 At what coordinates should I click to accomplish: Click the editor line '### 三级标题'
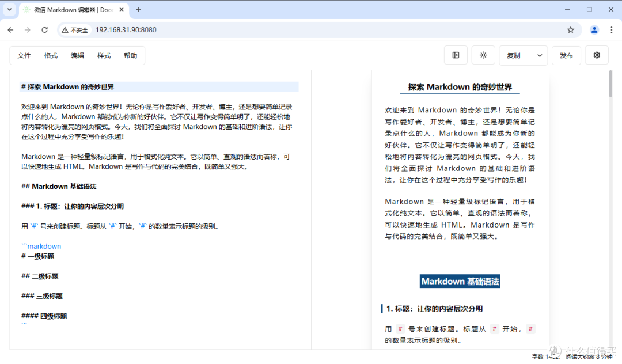pyautogui.click(x=41, y=296)
